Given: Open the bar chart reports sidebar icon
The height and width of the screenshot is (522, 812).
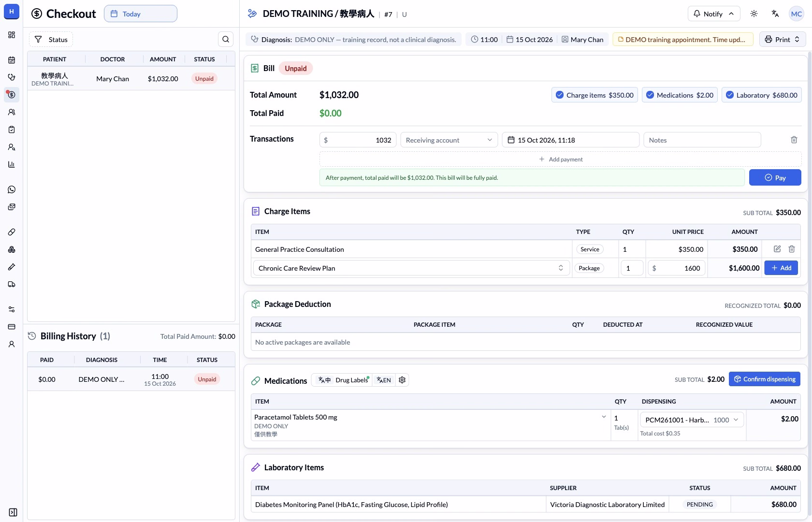Looking at the screenshot, I should [12, 164].
